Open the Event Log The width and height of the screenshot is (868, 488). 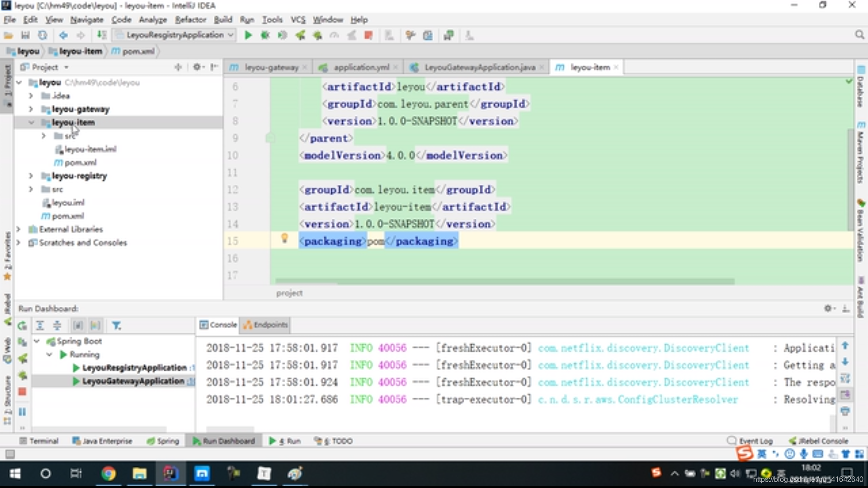coord(750,441)
